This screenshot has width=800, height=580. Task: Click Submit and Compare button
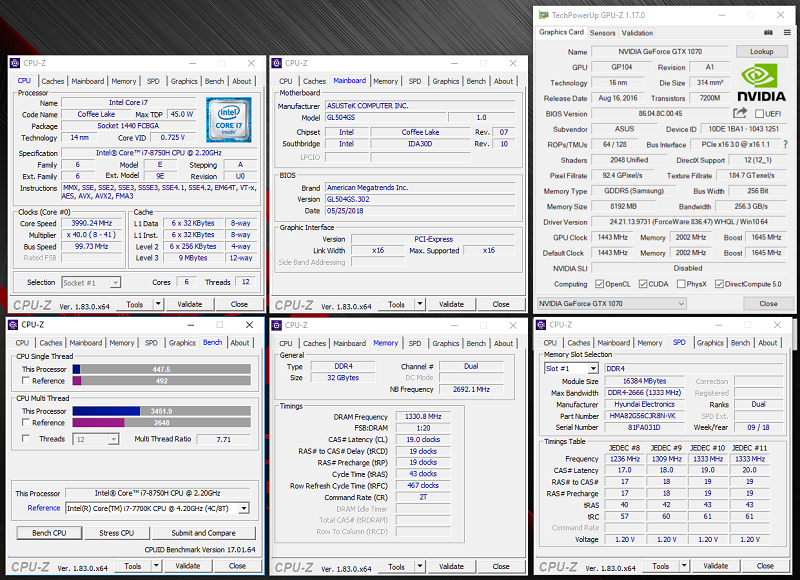click(x=203, y=533)
